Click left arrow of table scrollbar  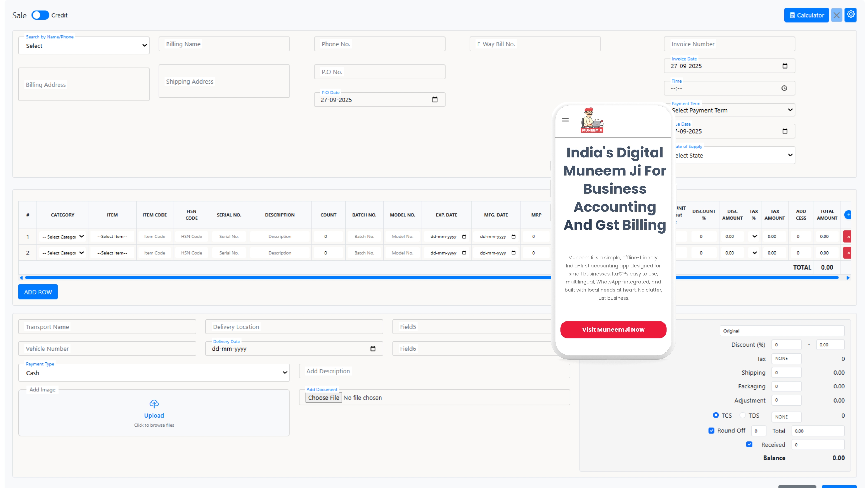pos(21,278)
